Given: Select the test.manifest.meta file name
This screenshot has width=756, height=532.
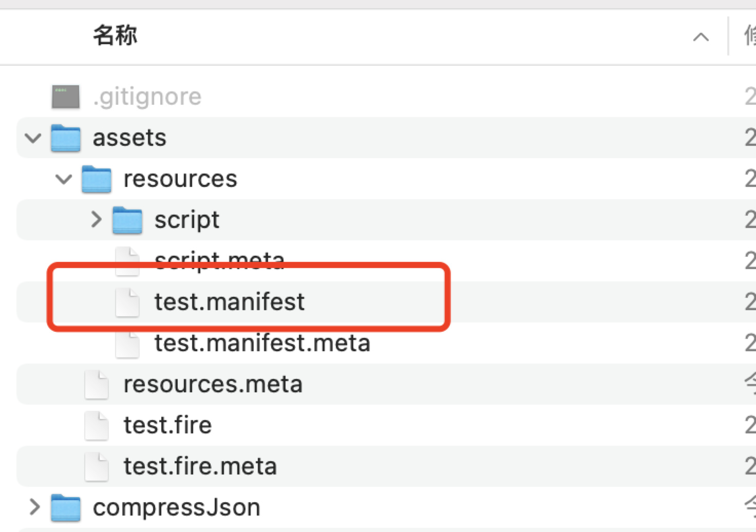Looking at the screenshot, I should point(262,343).
